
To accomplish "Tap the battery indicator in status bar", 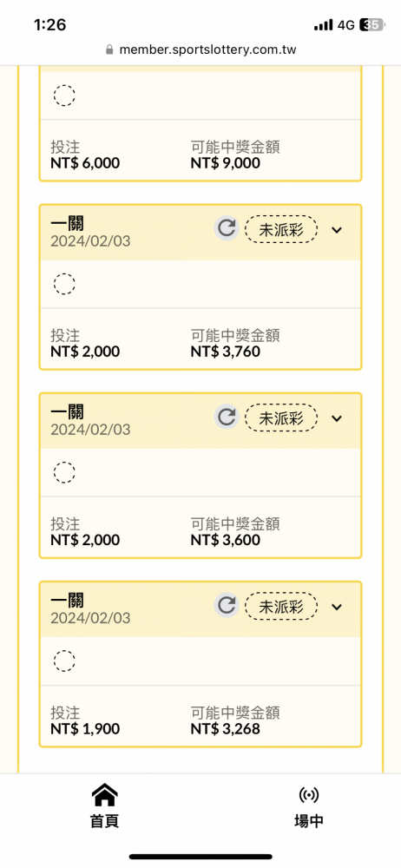I will [x=372, y=25].
